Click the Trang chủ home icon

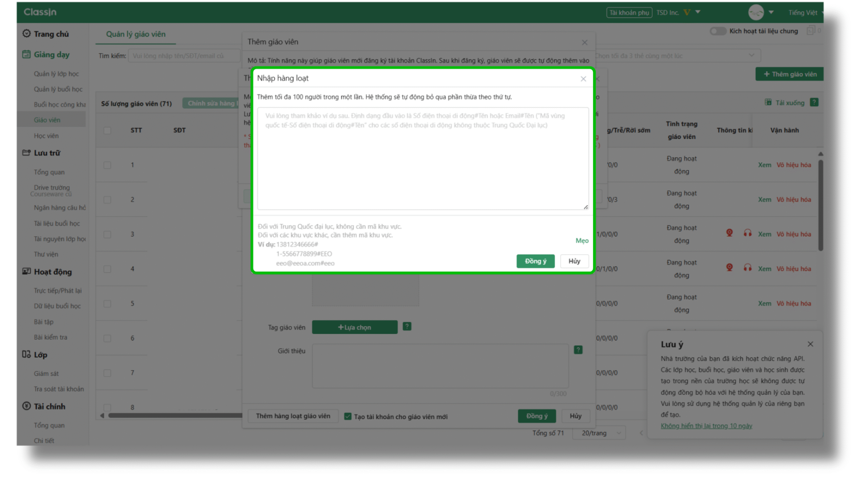click(26, 34)
